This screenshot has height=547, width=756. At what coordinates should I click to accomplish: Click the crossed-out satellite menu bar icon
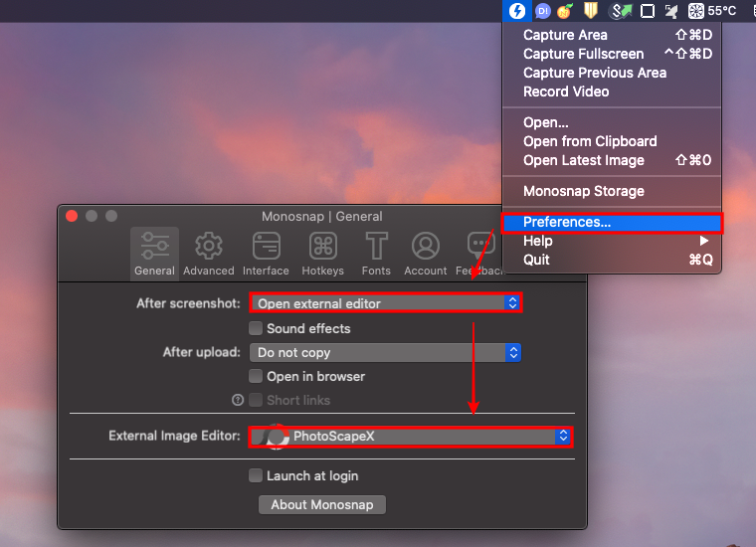tap(671, 11)
